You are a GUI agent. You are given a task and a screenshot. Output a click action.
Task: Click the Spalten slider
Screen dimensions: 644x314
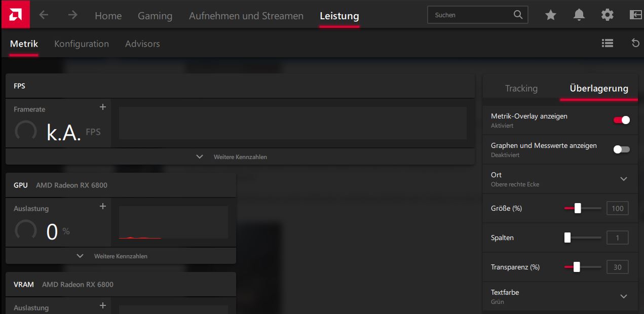click(583, 238)
